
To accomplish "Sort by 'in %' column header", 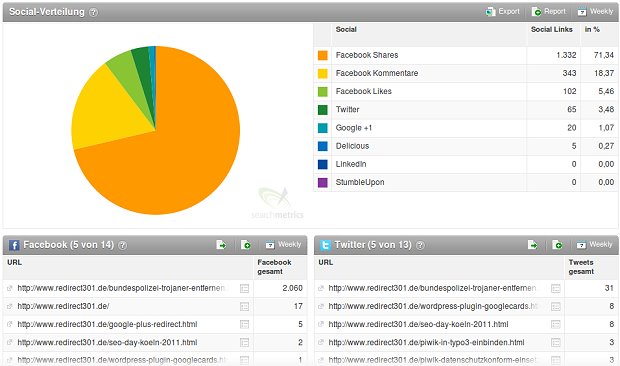I will click(x=592, y=30).
